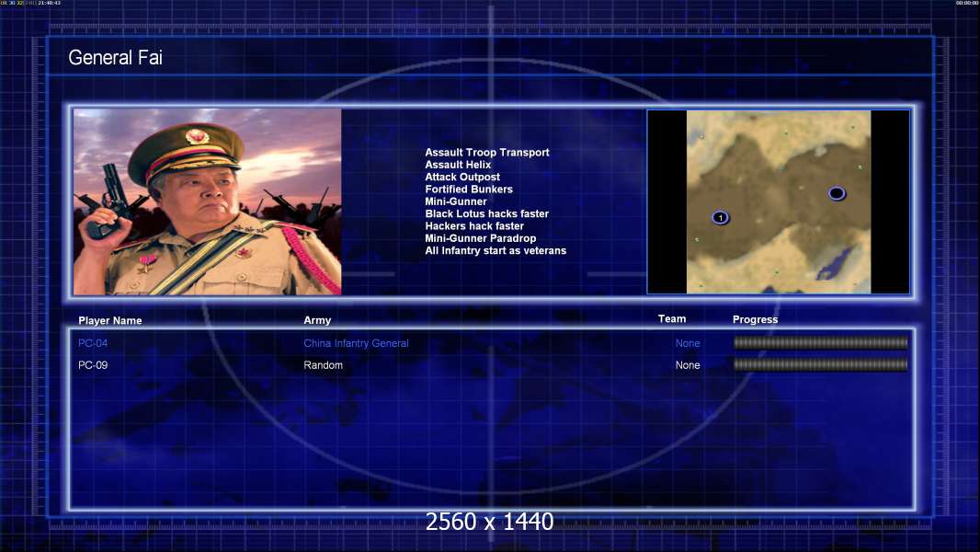Select the unnumbered start position marker on map

point(837,193)
